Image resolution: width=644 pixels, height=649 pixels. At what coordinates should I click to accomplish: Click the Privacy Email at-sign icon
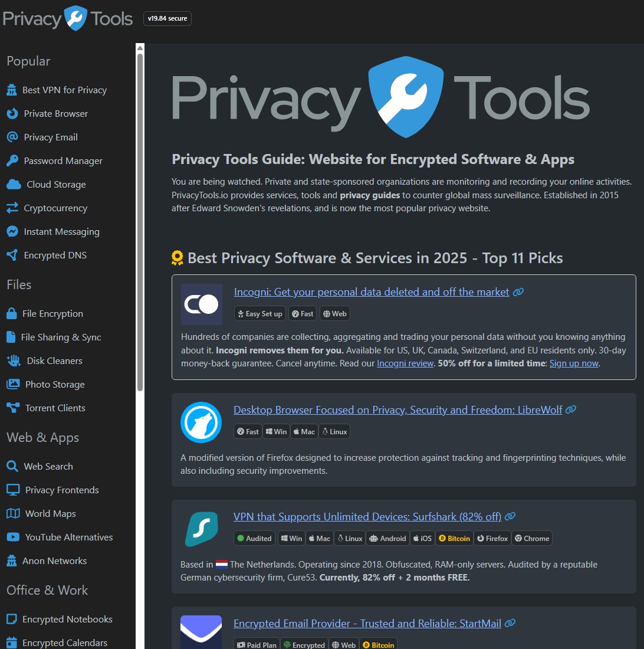click(x=12, y=137)
